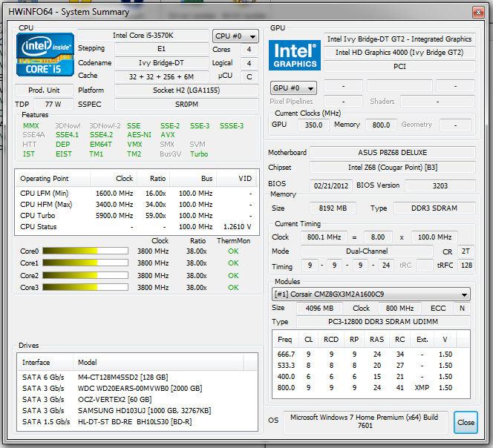Select the SAMSUNG HD103UJ drive row
Image resolution: width=493 pixels, height=448 pixels.
point(137,411)
